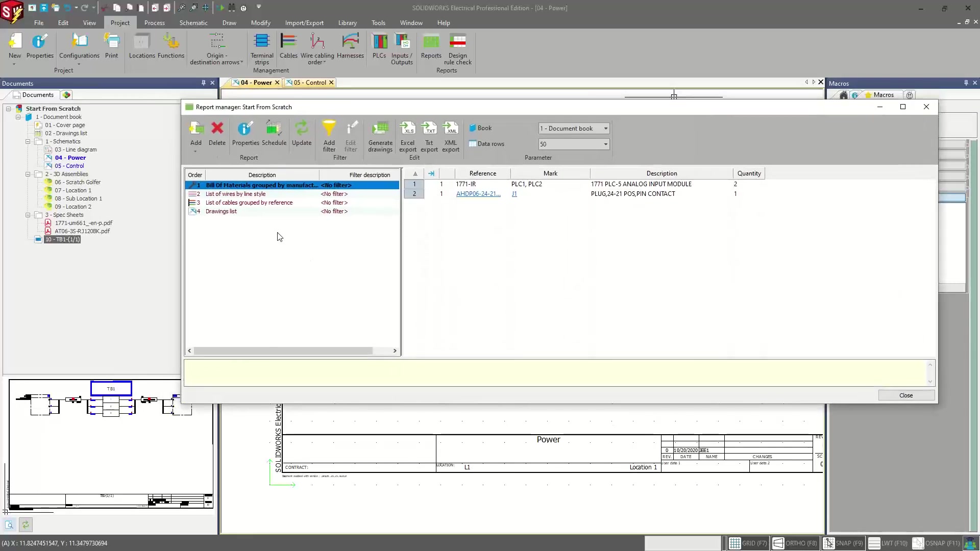Select the Drawings list report
This screenshot has height=551, width=980.
[221, 211]
